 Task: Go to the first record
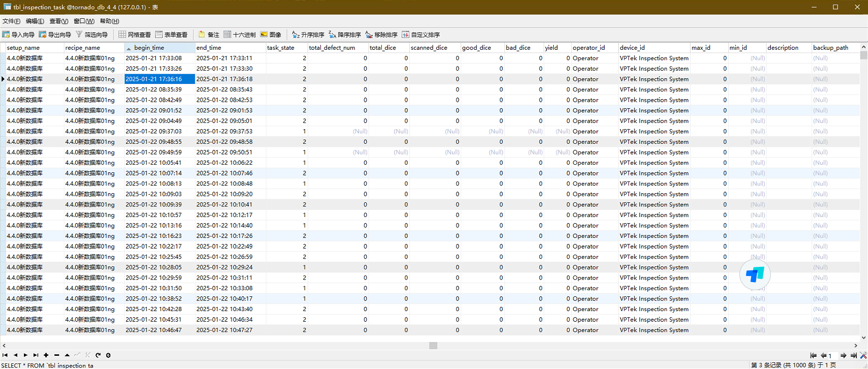coord(5,355)
